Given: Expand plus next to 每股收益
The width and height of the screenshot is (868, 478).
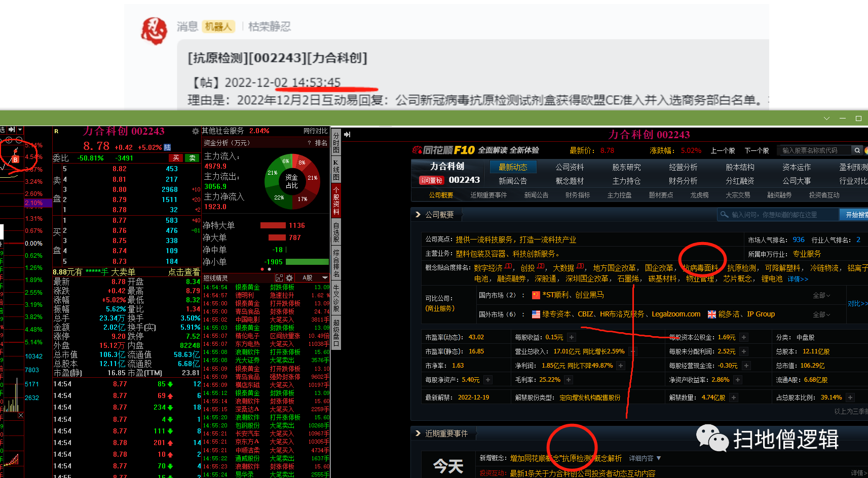Looking at the screenshot, I should [572, 337].
